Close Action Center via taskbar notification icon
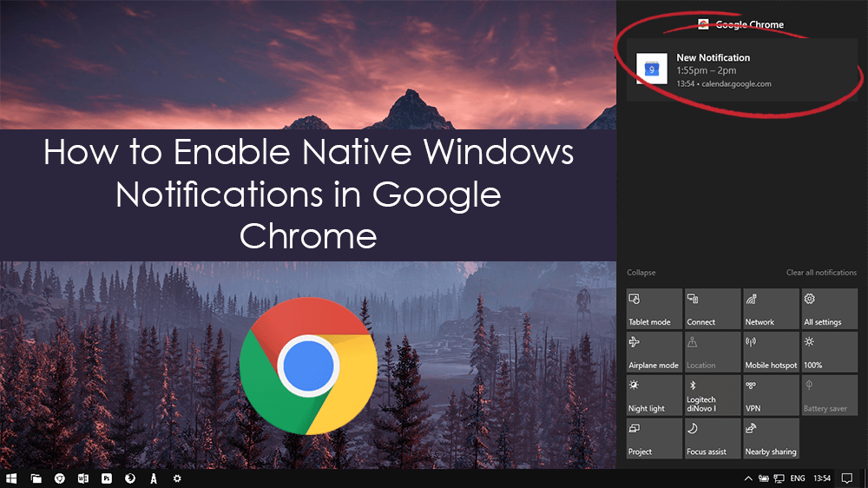Screen dimensions: 868x488 (x=846, y=478)
